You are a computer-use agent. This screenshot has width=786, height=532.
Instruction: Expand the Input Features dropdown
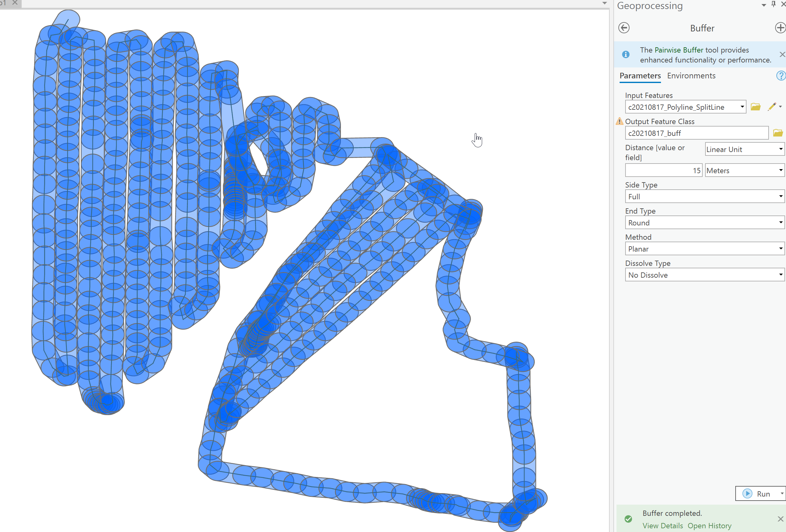[742, 107]
